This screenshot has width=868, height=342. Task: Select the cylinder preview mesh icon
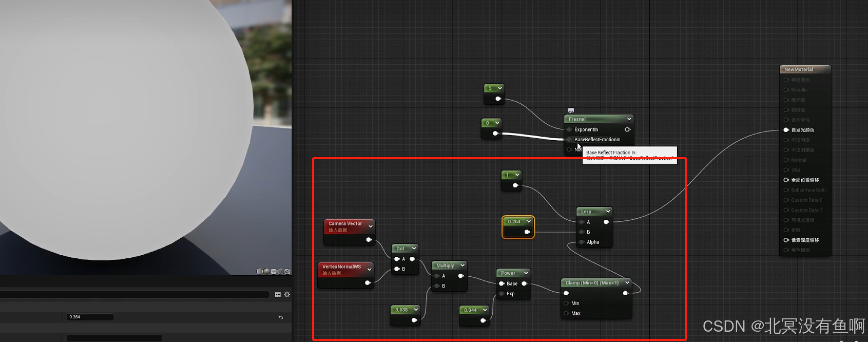(260, 271)
